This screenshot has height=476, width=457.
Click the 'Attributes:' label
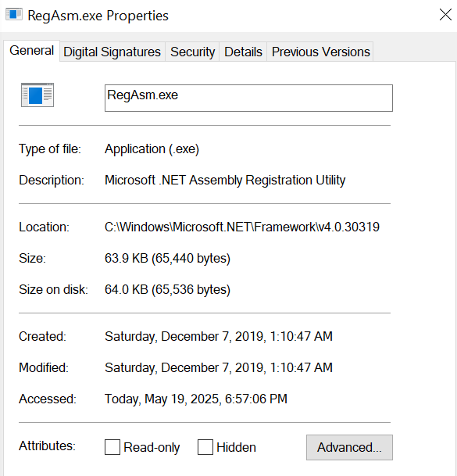[x=47, y=446]
